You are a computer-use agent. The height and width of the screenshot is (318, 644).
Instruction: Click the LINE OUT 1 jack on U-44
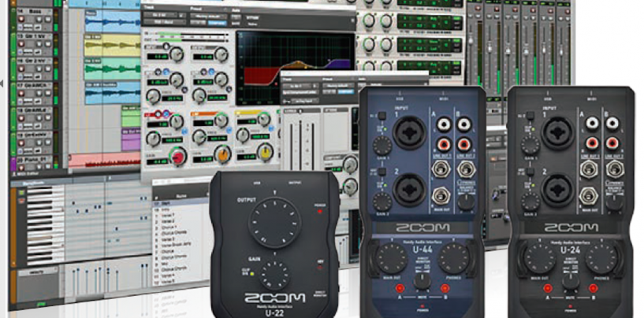(x=441, y=168)
